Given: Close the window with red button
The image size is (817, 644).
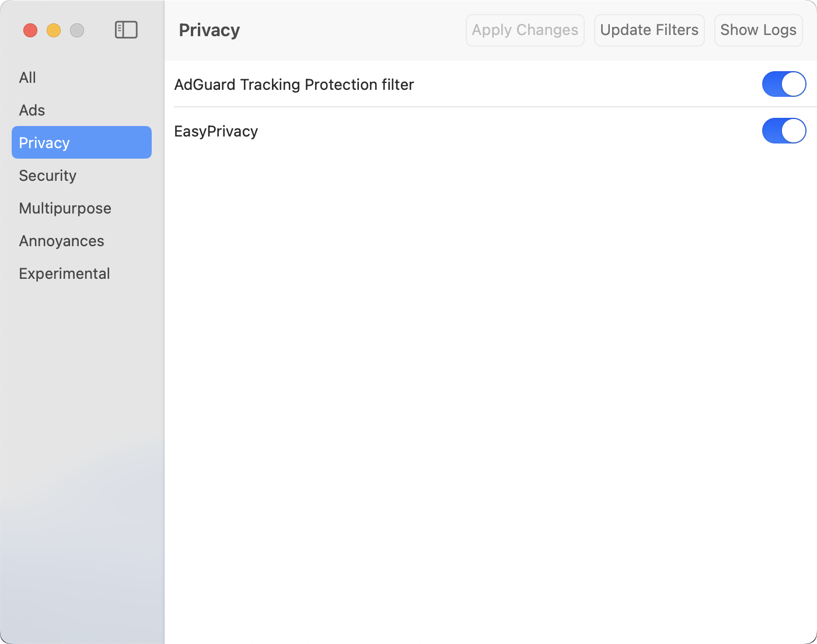Looking at the screenshot, I should point(30,30).
